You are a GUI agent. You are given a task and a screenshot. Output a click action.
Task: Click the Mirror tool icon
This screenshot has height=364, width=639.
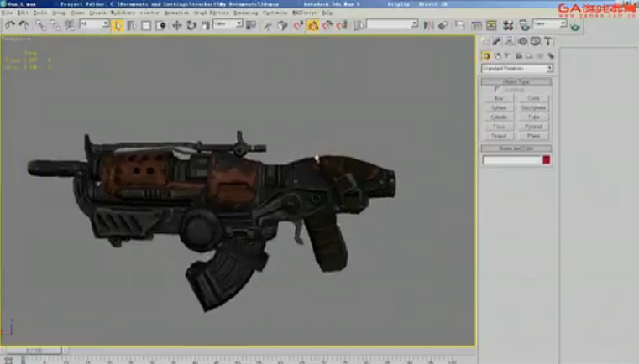pos(428,25)
